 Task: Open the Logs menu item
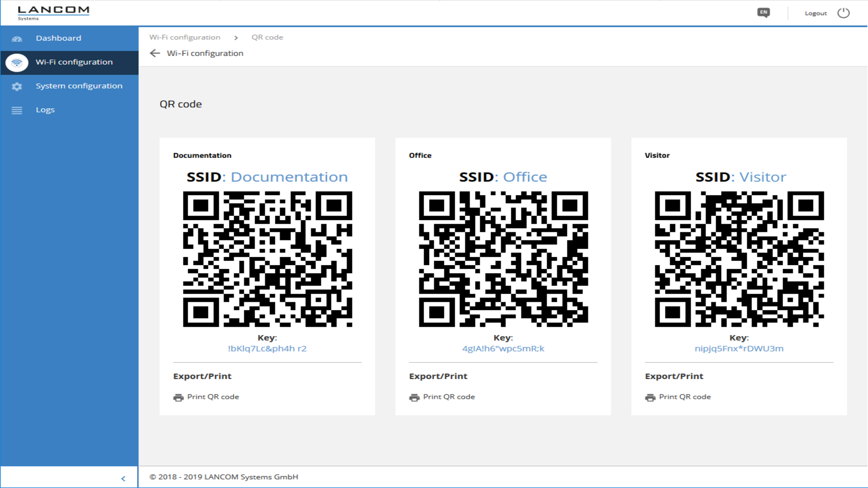click(x=45, y=110)
